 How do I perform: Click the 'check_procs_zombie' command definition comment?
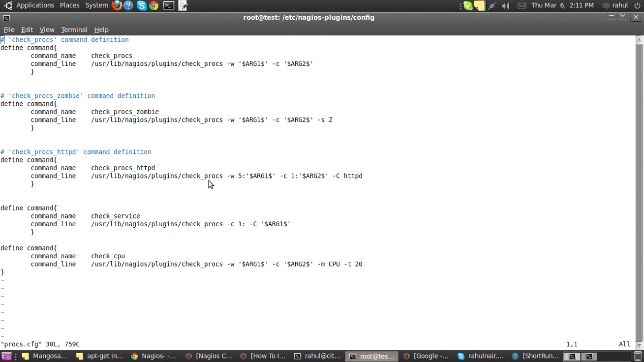tap(78, 96)
